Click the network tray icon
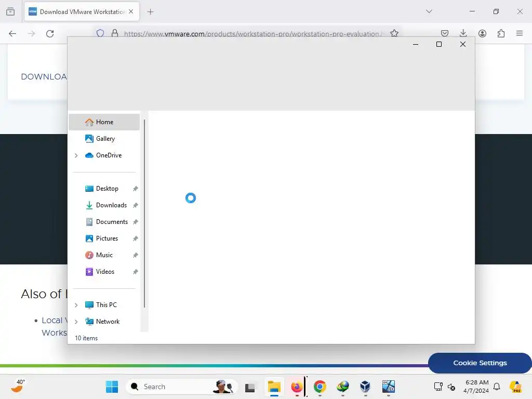Image resolution: width=532 pixels, height=399 pixels. click(438, 387)
